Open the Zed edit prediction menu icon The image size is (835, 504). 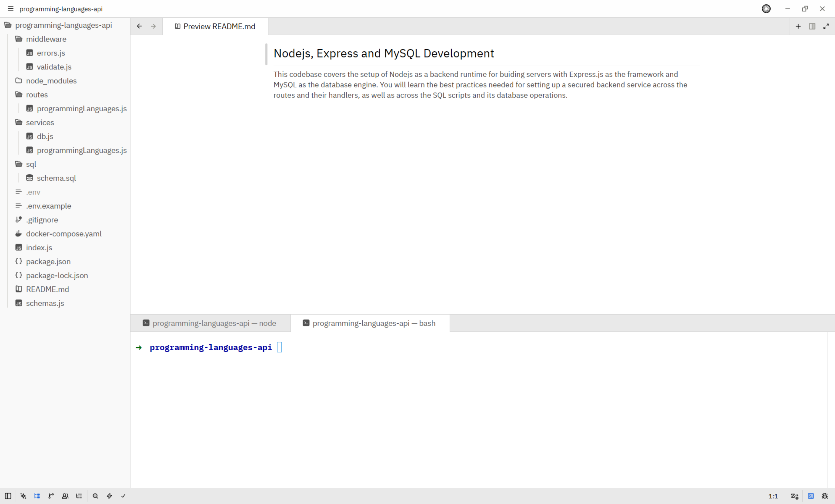795,496
